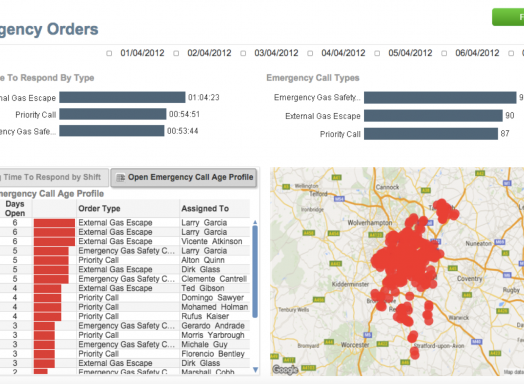Screen dimensions: 524x384
Task: Tick the 01/04/2012 date checkbox
Action: (x=109, y=53)
